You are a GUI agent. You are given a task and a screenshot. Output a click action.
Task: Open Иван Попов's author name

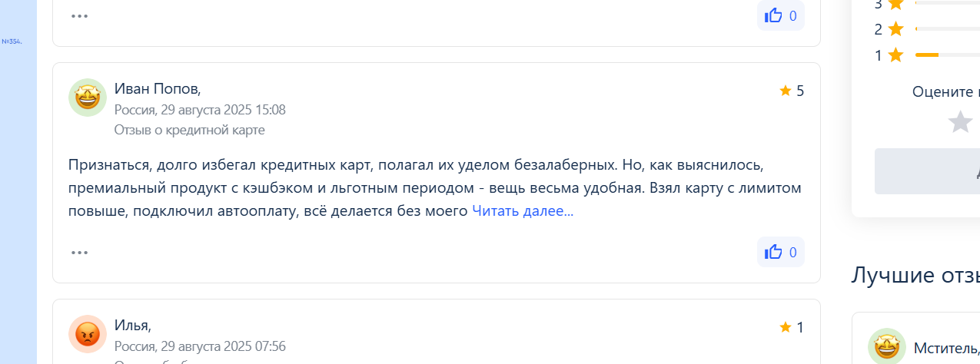tap(158, 89)
